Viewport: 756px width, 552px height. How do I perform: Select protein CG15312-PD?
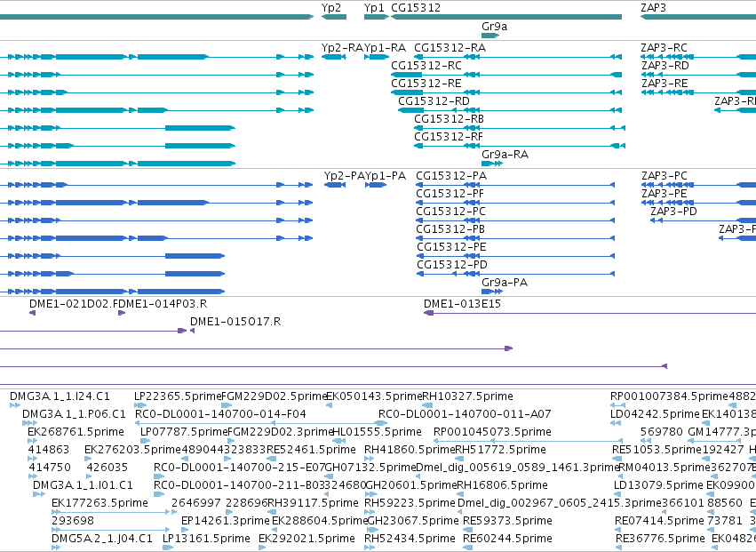[x=452, y=266]
